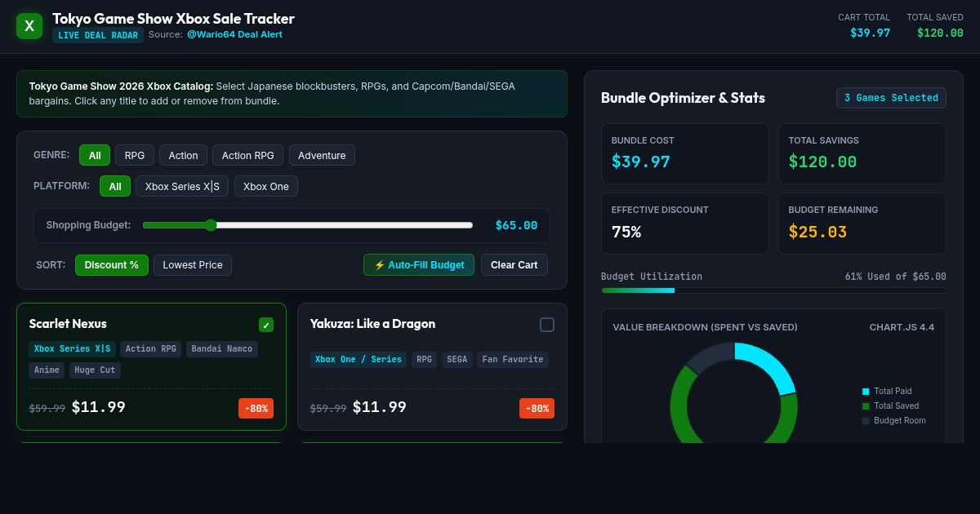
Task: Filter by Xbox Series X|S platform
Action: [x=182, y=186]
